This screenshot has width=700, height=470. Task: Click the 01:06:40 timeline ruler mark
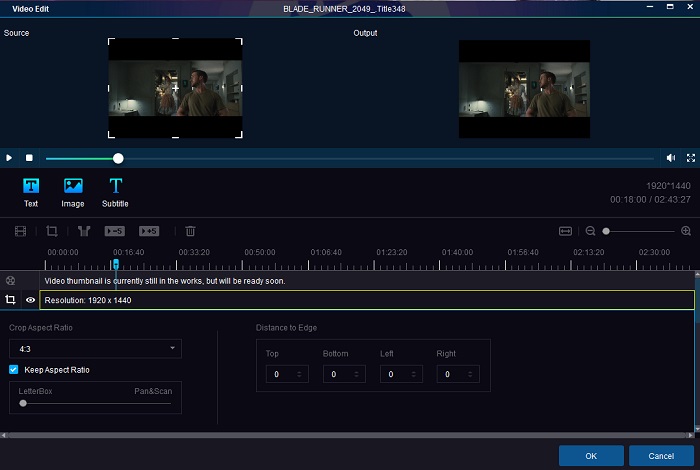[x=326, y=252]
